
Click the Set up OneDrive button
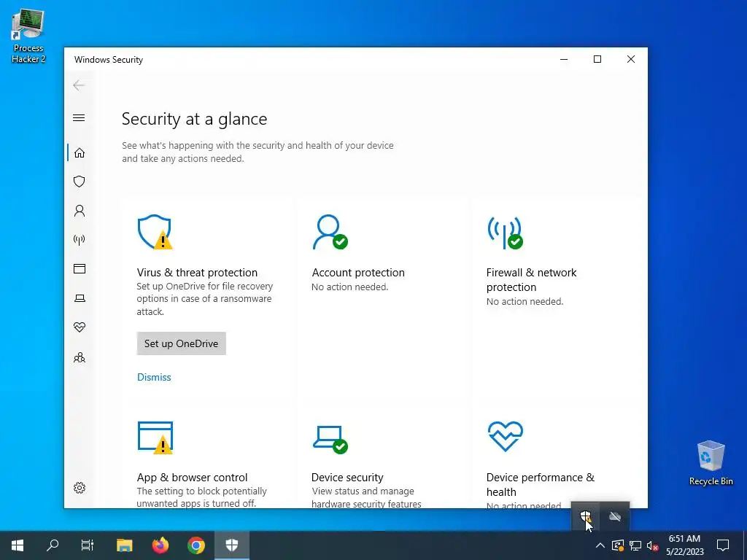coord(181,343)
